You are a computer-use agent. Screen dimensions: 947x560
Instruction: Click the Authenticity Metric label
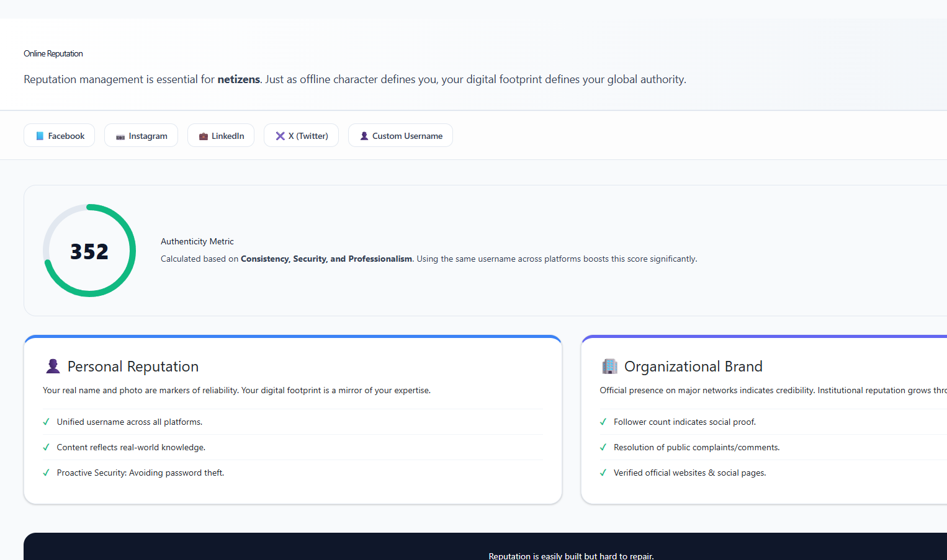(x=197, y=241)
